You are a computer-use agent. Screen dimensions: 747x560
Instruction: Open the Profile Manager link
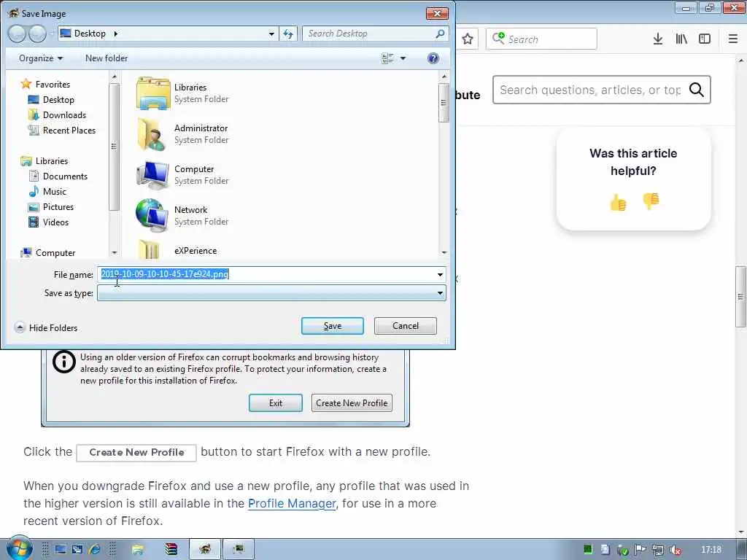[292, 503]
